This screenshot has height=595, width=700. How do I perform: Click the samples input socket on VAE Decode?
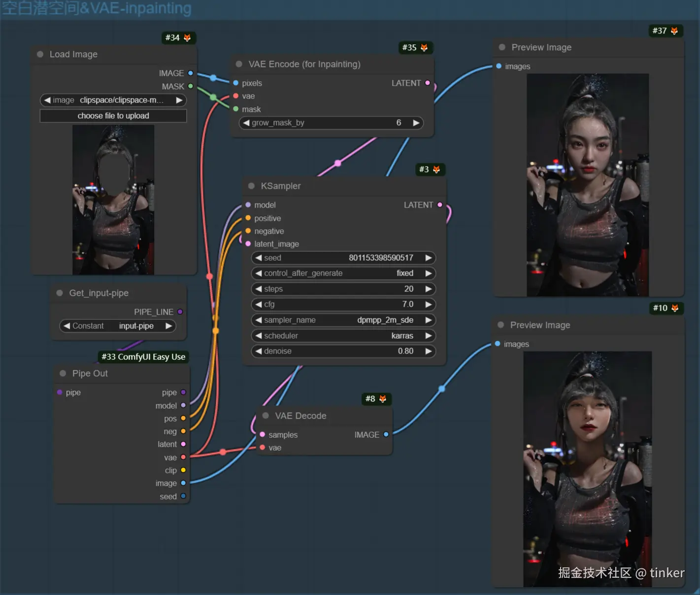[263, 434]
